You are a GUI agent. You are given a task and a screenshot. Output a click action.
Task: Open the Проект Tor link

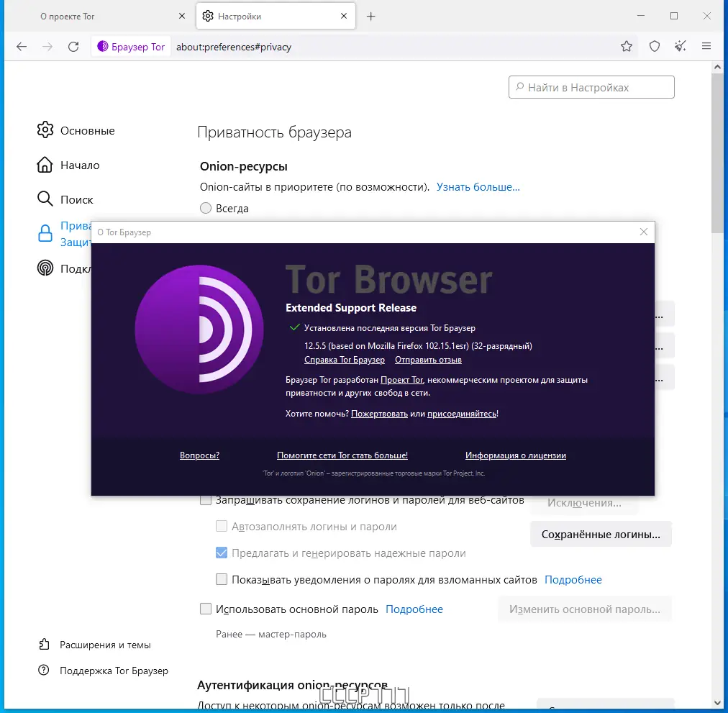click(x=401, y=379)
